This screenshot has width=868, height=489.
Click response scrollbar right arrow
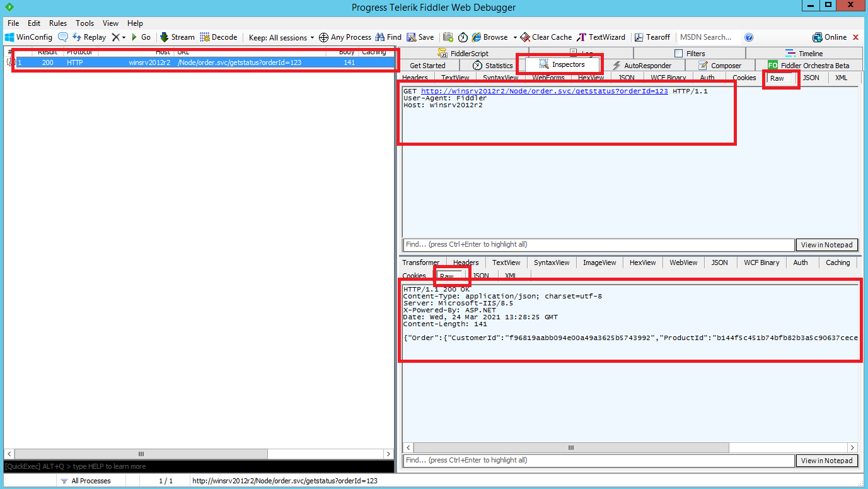pos(852,447)
